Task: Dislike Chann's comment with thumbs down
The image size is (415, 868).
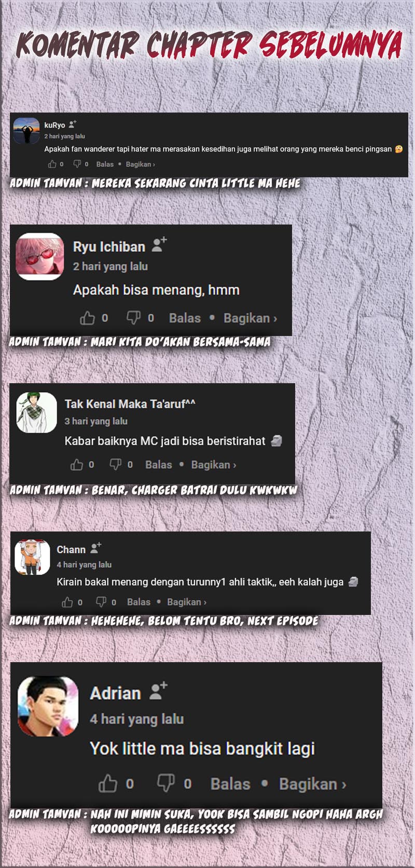Action: [x=101, y=601]
